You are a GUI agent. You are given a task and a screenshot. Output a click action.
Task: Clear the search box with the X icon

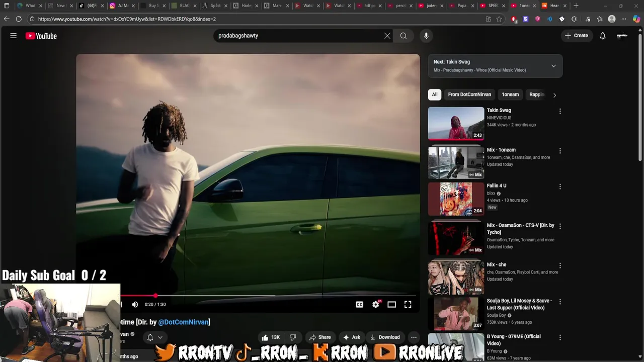(387, 36)
